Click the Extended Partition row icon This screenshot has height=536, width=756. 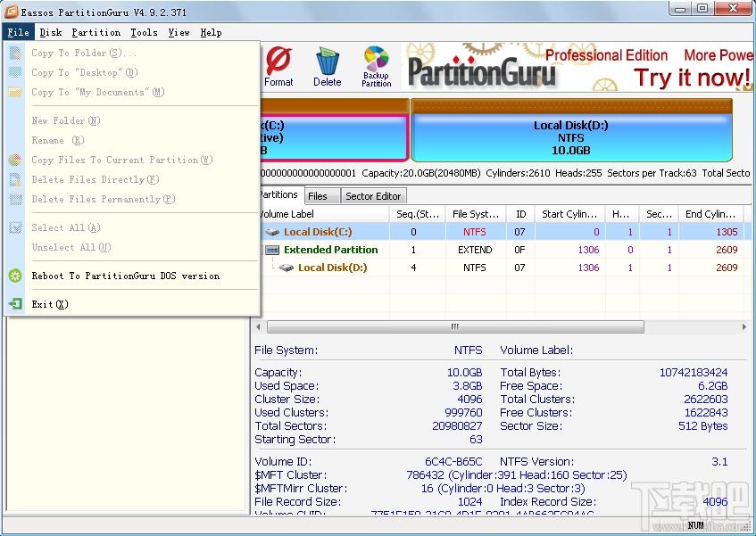(x=272, y=250)
